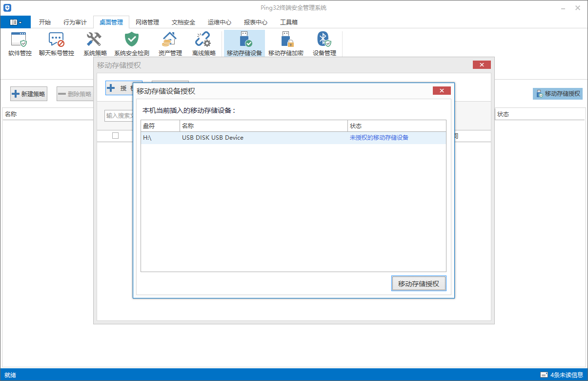
Task: Click the unread messages envelope icon
Action: (x=544, y=375)
